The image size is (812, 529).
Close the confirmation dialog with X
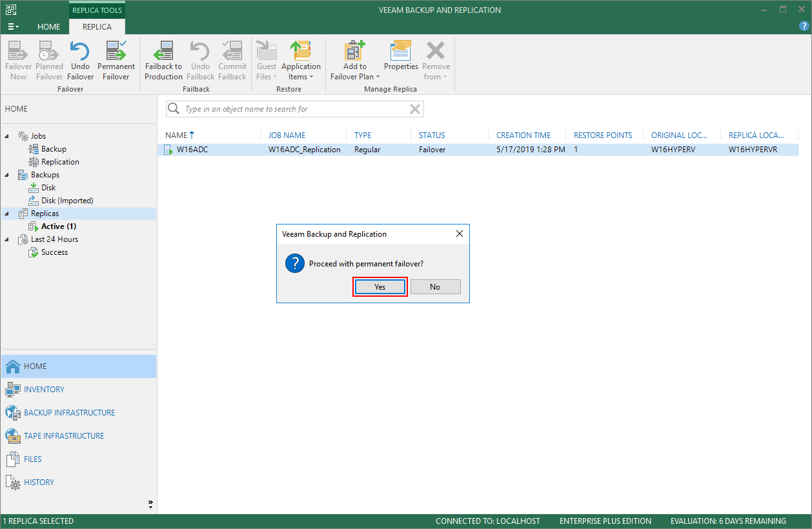coord(459,234)
